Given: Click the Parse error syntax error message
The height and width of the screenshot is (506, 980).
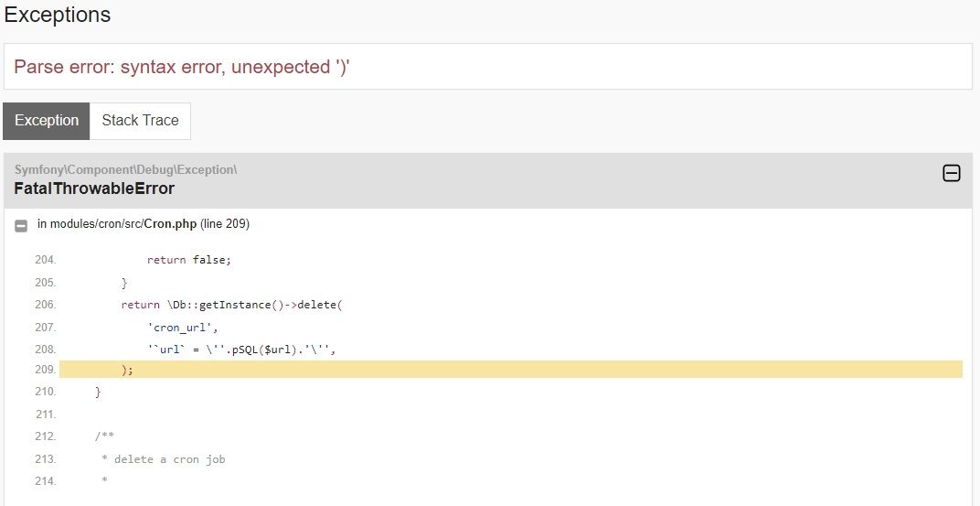Looking at the screenshot, I should coord(181,67).
